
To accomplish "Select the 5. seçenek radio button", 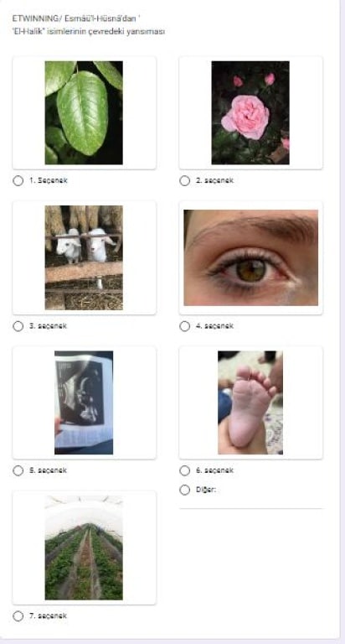I will (x=18, y=470).
